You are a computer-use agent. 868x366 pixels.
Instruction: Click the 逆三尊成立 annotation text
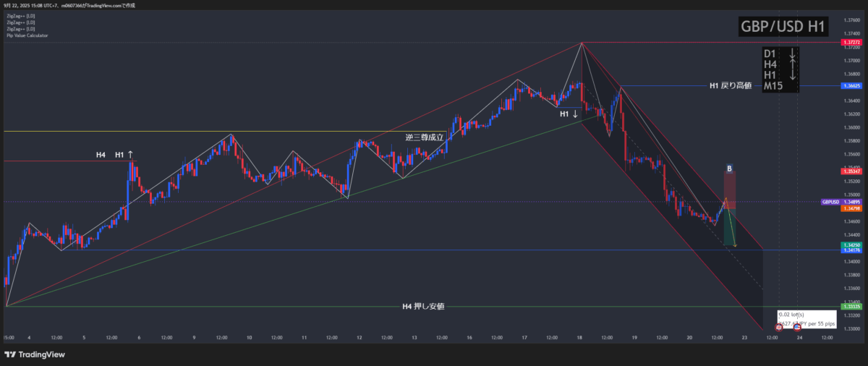425,136
